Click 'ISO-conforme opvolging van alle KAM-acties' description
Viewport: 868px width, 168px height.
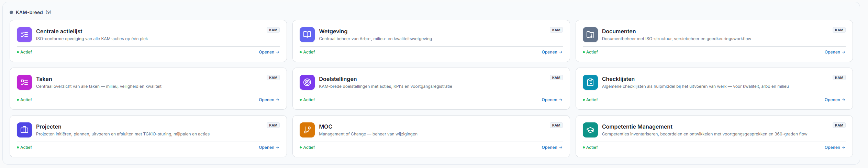click(x=92, y=39)
